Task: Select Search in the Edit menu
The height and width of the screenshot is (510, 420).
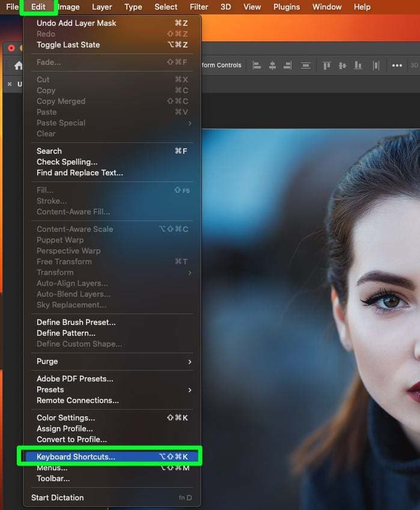Action: click(x=112, y=151)
